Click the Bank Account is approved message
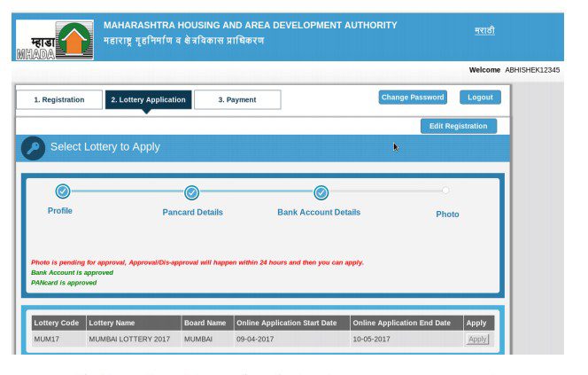Screen dimensions: 588x375 [72, 272]
